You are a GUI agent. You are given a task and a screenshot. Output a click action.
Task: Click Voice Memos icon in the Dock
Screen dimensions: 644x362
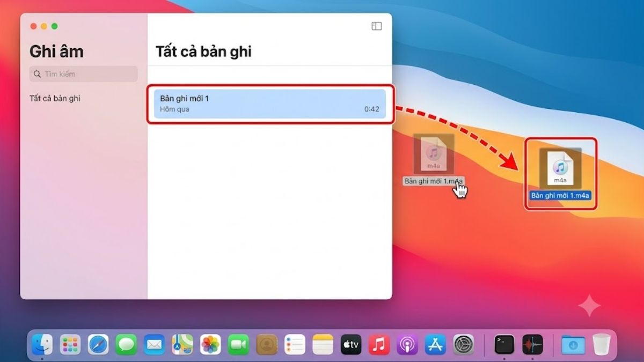click(x=533, y=344)
